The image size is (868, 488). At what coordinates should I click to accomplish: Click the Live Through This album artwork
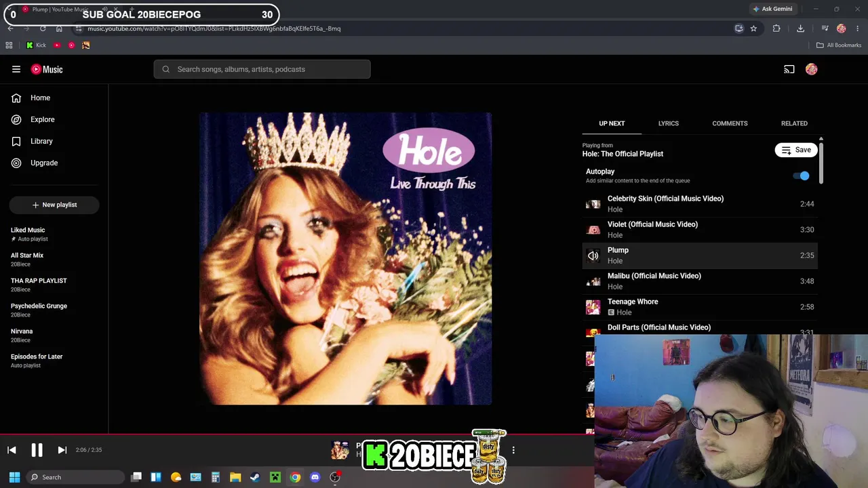coord(346,259)
